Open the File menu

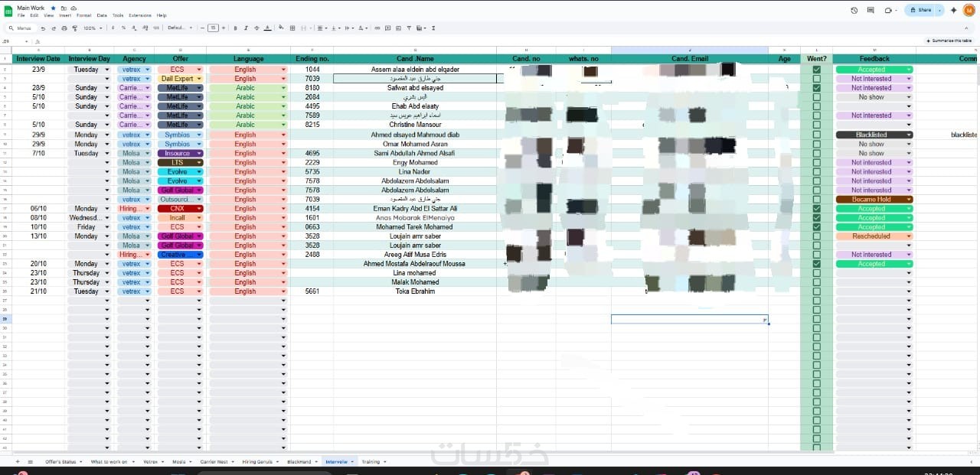21,15
